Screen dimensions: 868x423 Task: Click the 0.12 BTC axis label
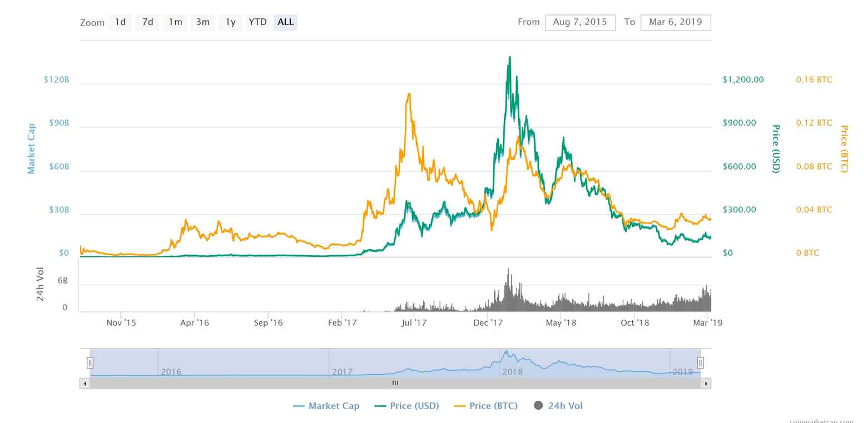[x=814, y=123]
